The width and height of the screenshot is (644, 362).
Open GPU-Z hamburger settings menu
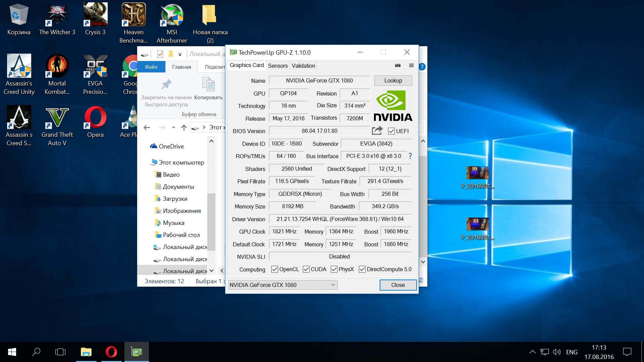[411, 65]
